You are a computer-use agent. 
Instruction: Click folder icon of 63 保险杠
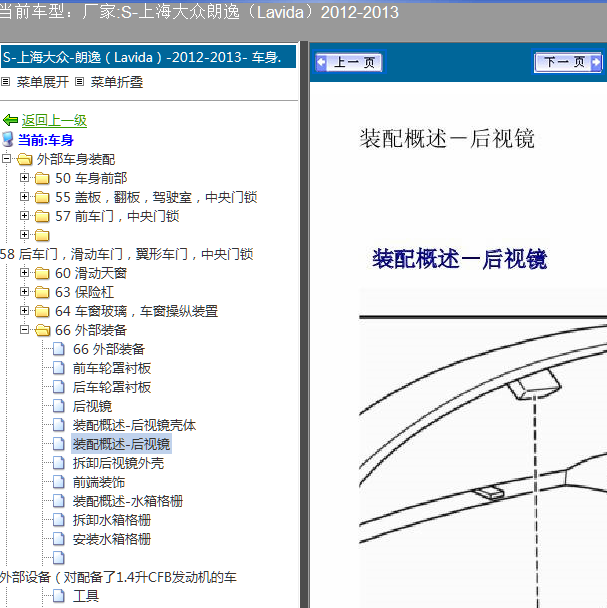point(42,292)
